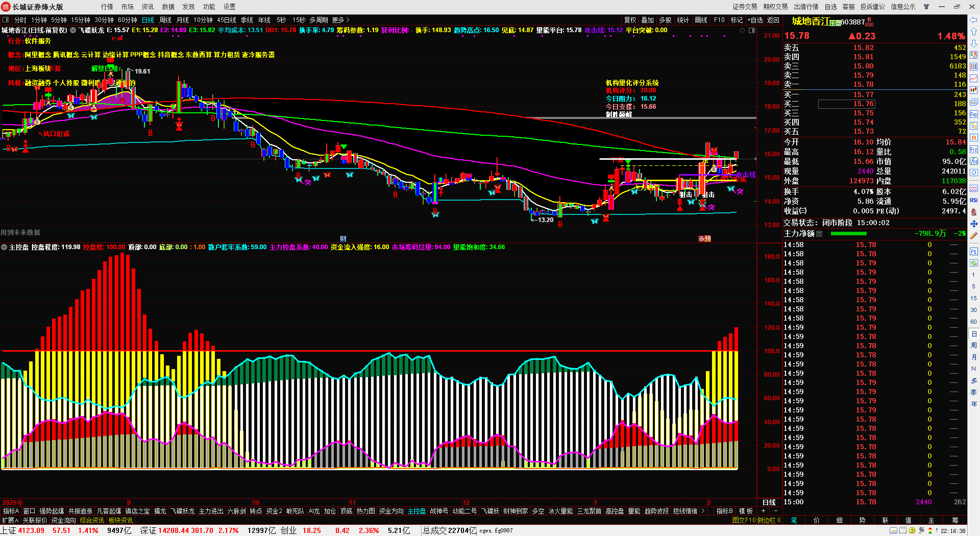Select the 飞碟妖龙 indicator tab
Image resolution: width=980 pixels, height=536 pixels.
[182, 511]
